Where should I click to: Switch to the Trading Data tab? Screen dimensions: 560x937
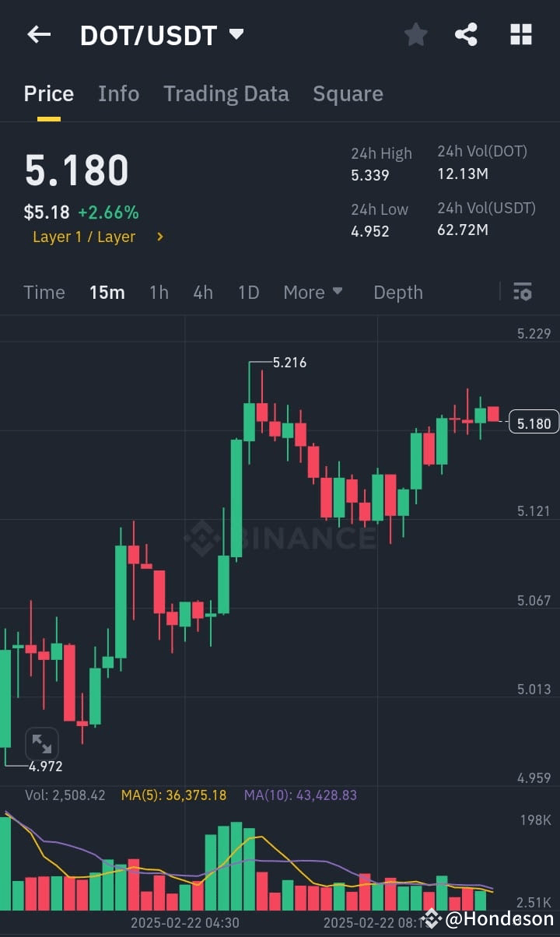tap(226, 93)
